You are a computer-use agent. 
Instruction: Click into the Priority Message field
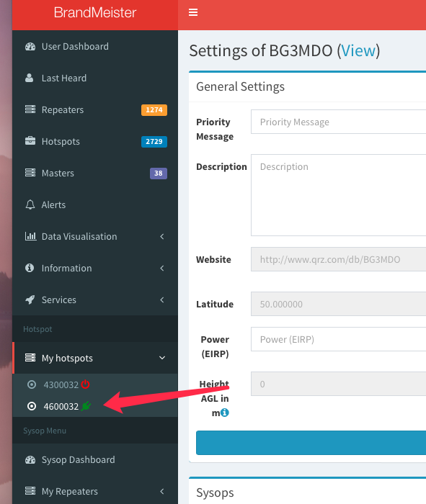tap(339, 122)
